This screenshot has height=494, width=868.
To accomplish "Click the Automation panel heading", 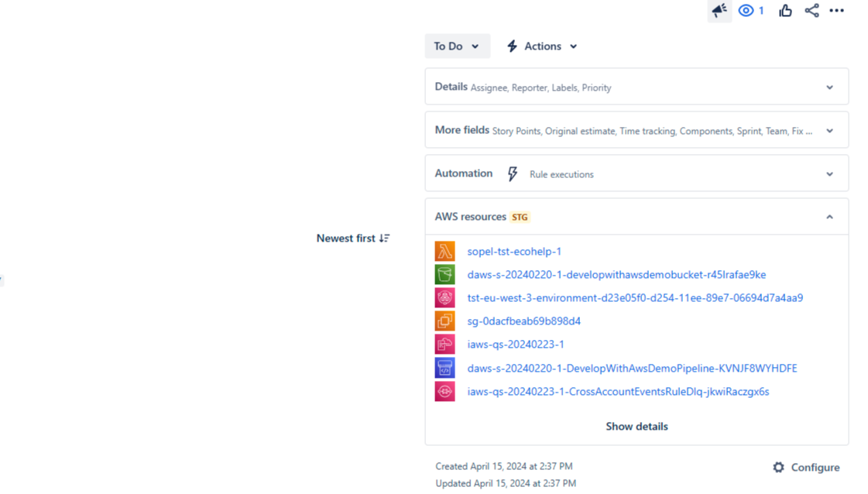I will point(463,173).
